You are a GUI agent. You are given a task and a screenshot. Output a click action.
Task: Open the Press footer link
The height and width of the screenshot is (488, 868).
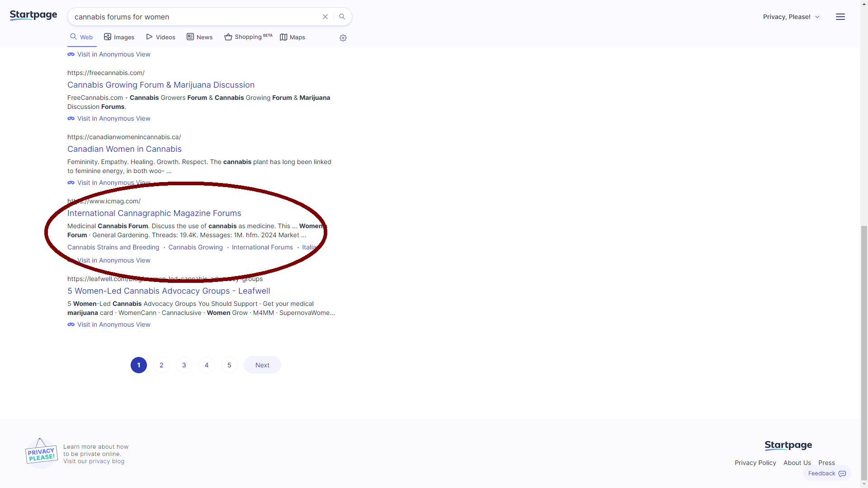pyautogui.click(x=826, y=463)
